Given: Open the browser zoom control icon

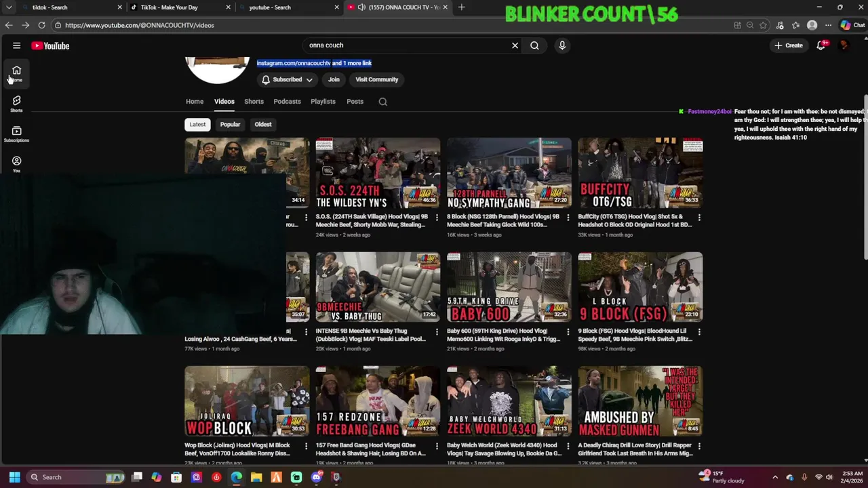Looking at the screenshot, I should (x=750, y=25).
